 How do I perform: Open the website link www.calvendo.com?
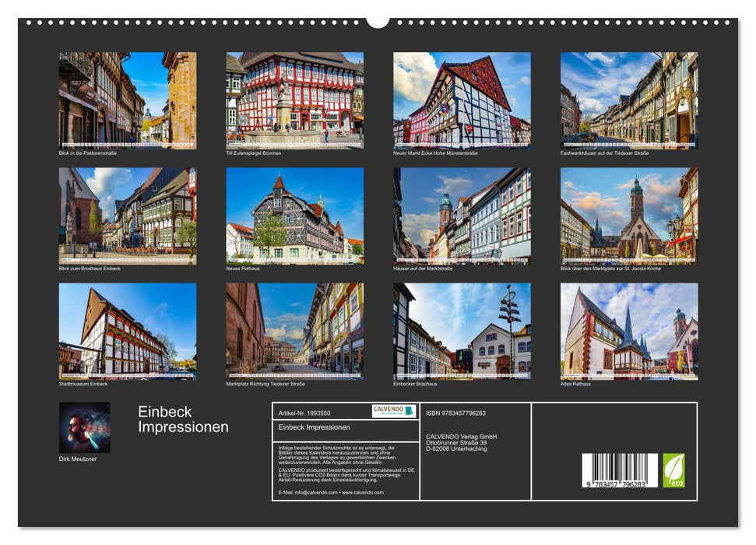click(361, 493)
